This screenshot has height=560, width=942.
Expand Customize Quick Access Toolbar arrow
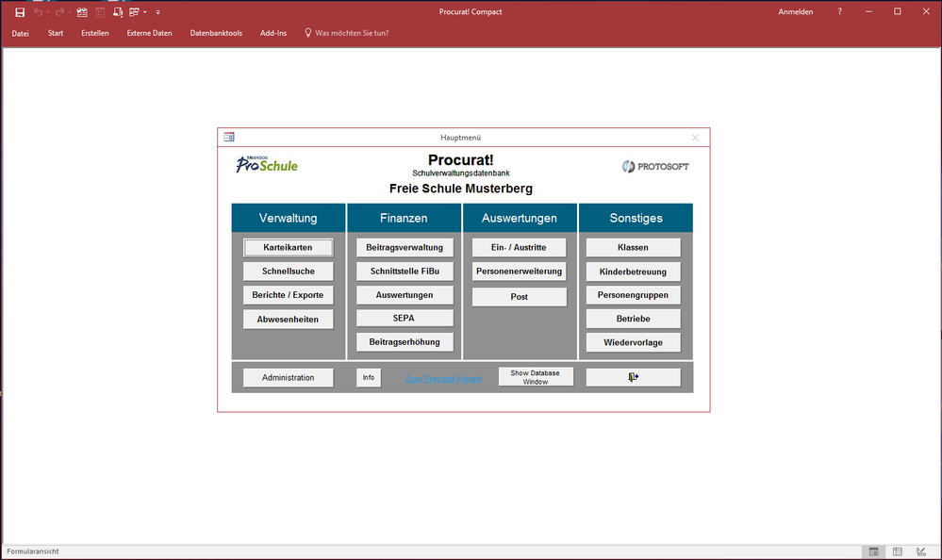[158, 12]
